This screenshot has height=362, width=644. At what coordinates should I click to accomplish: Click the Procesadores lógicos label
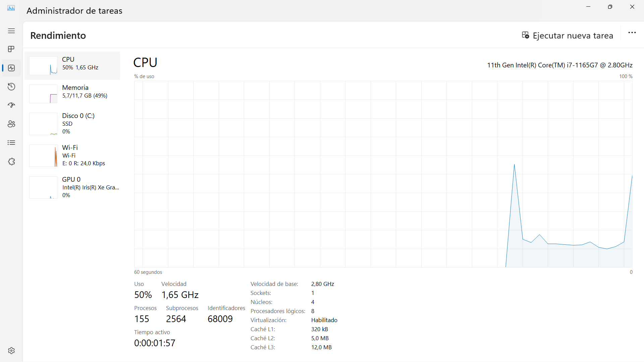click(x=278, y=311)
